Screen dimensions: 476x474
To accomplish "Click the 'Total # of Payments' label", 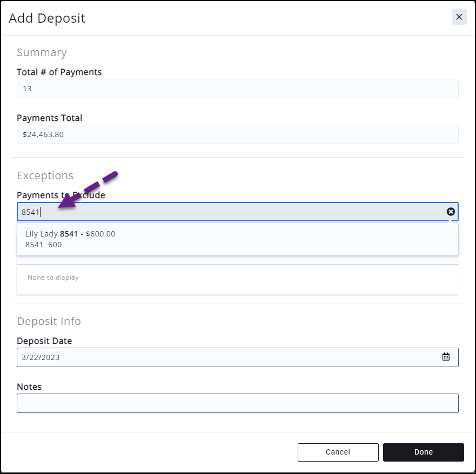I will (59, 72).
